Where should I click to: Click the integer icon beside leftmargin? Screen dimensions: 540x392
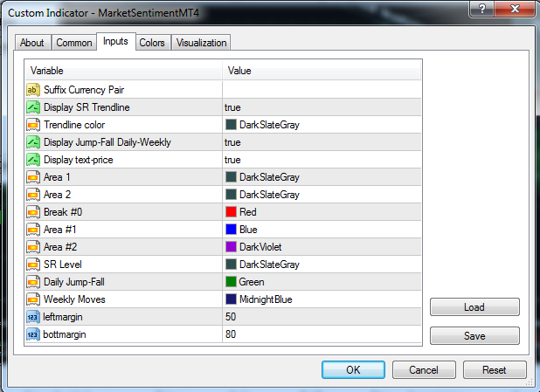pos(33,317)
